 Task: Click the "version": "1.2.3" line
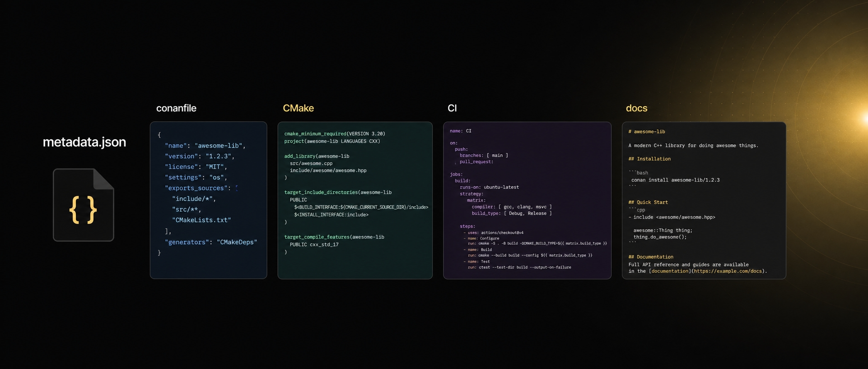[200, 156]
